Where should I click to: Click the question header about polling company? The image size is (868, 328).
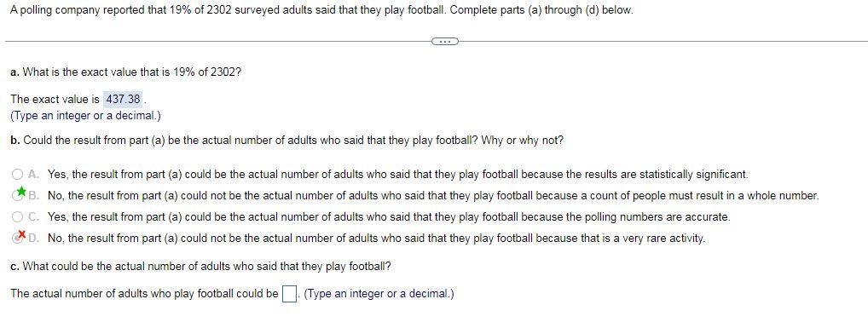coord(321,10)
